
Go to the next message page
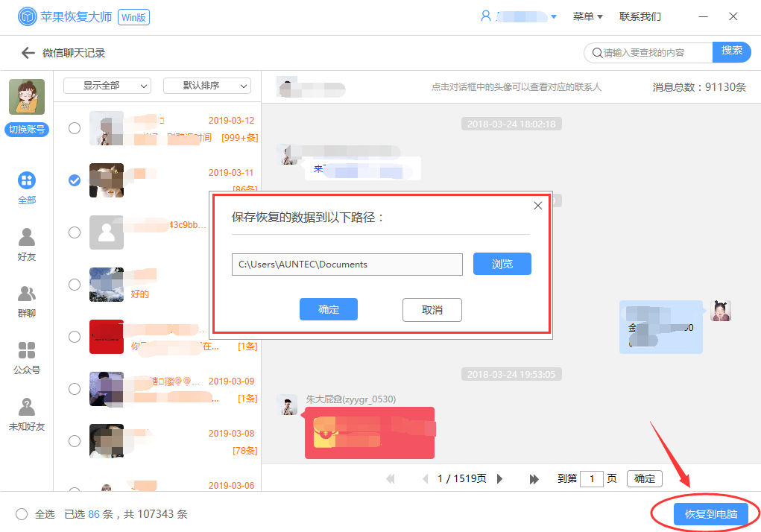500,479
